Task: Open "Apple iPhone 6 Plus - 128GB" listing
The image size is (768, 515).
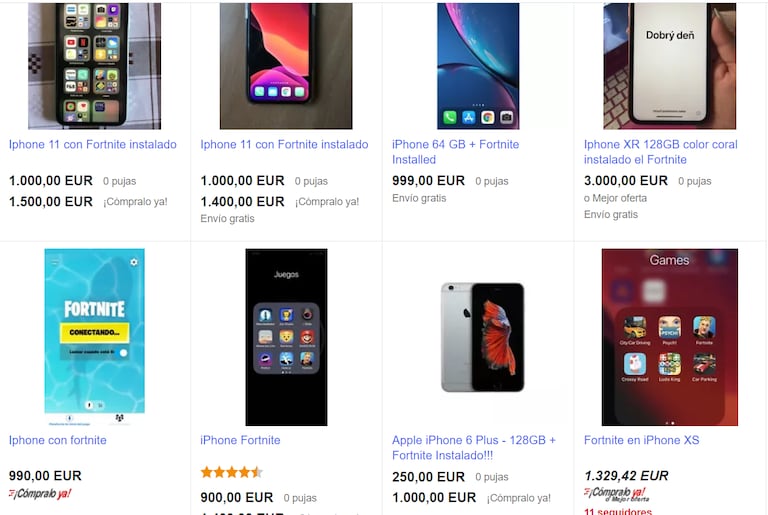Action: point(474,447)
